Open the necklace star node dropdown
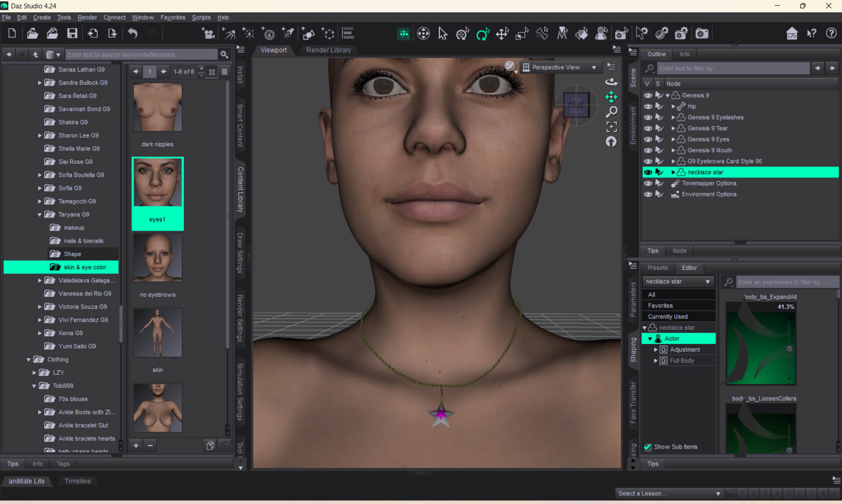 [678, 281]
